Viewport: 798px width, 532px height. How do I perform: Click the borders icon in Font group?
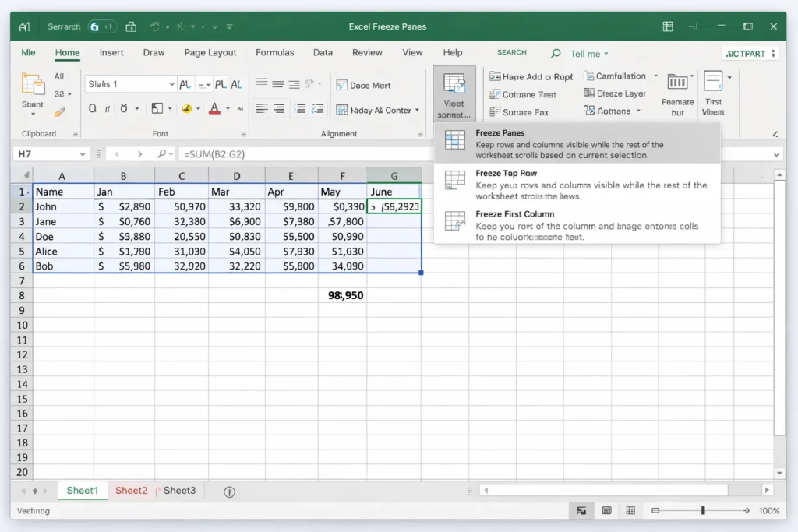157,109
